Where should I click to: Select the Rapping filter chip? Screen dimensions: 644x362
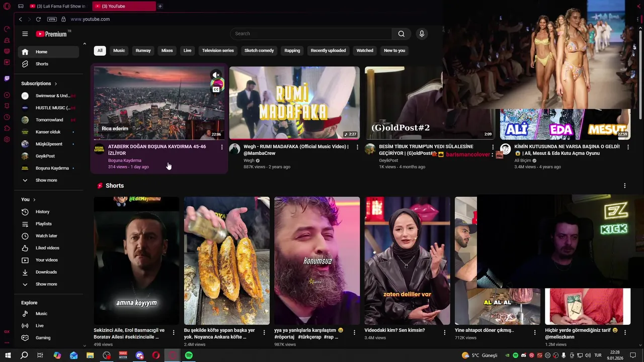(x=292, y=50)
